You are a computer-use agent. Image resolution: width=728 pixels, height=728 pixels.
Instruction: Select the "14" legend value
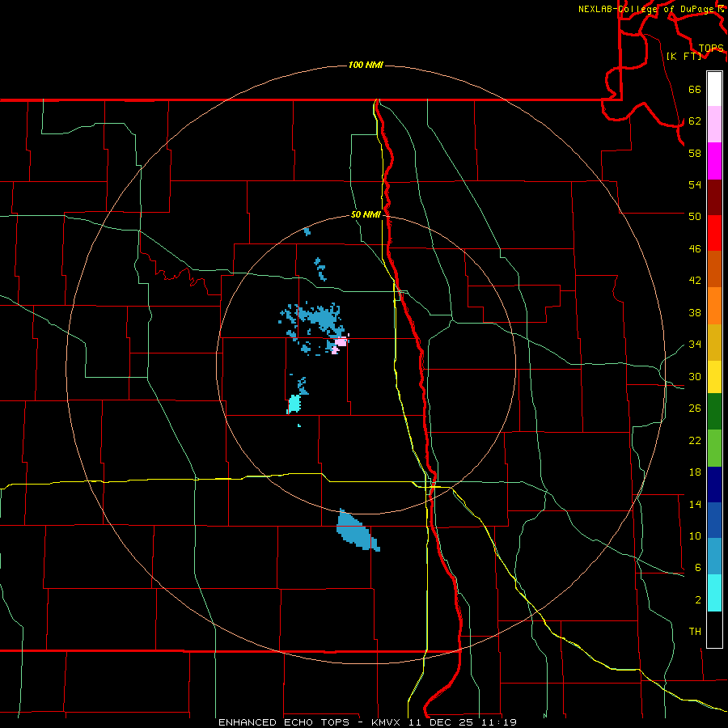695,504
